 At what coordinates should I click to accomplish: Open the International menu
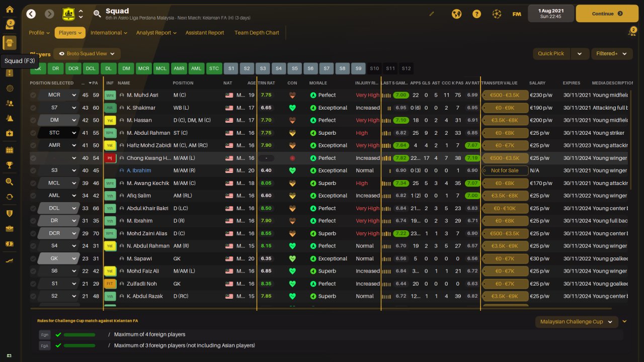pos(109,33)
